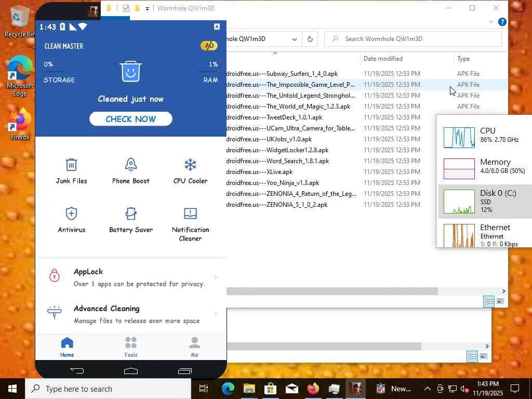Switch to large icons view in back Explorer

[484, 356]
